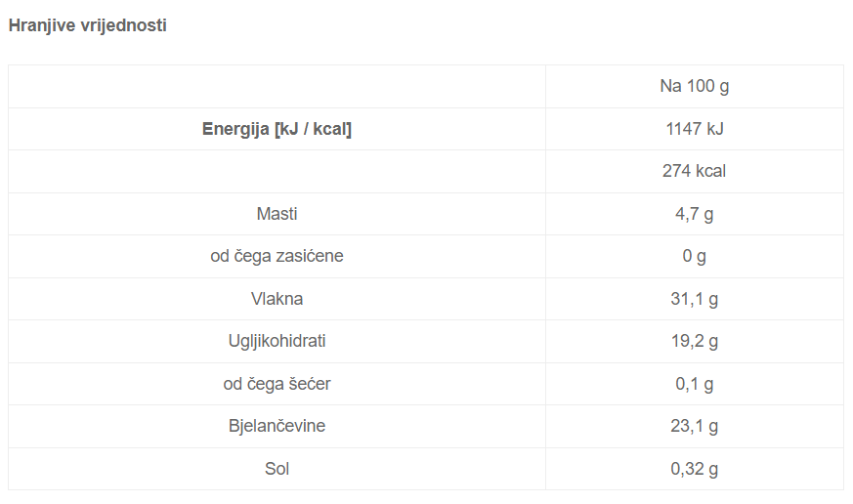Click the empty header cell above Energija
The height and width of the screenshot is (504, 853).
coord(277,86)
